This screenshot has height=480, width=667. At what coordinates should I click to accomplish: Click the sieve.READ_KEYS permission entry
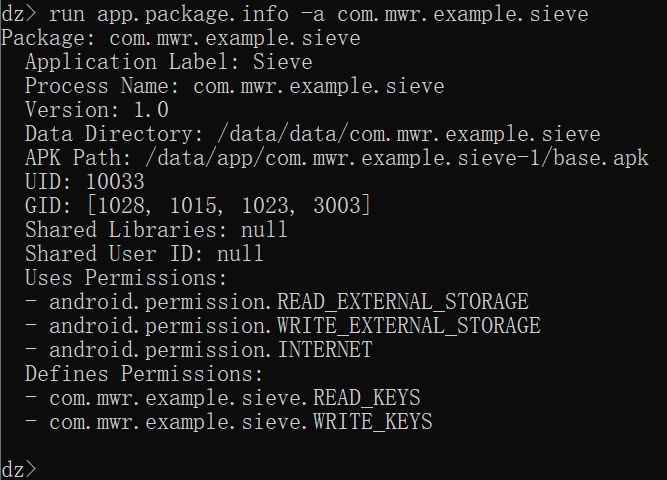click(x=222, y=398)
